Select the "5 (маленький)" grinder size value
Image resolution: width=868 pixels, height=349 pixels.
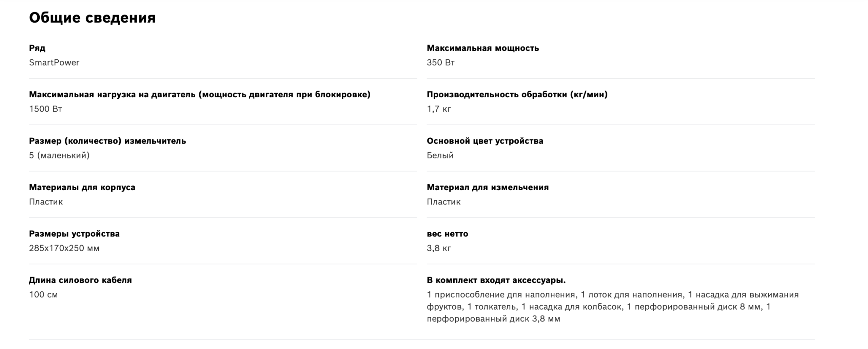pos(59,156)
